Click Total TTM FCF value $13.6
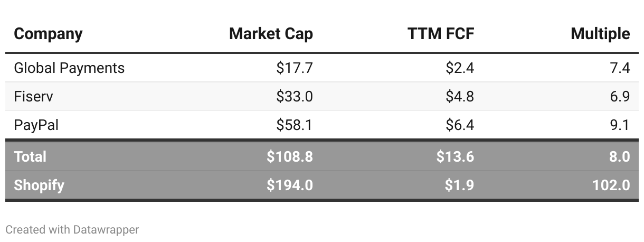This screenshot has height=242, width=644. (455, 157)
